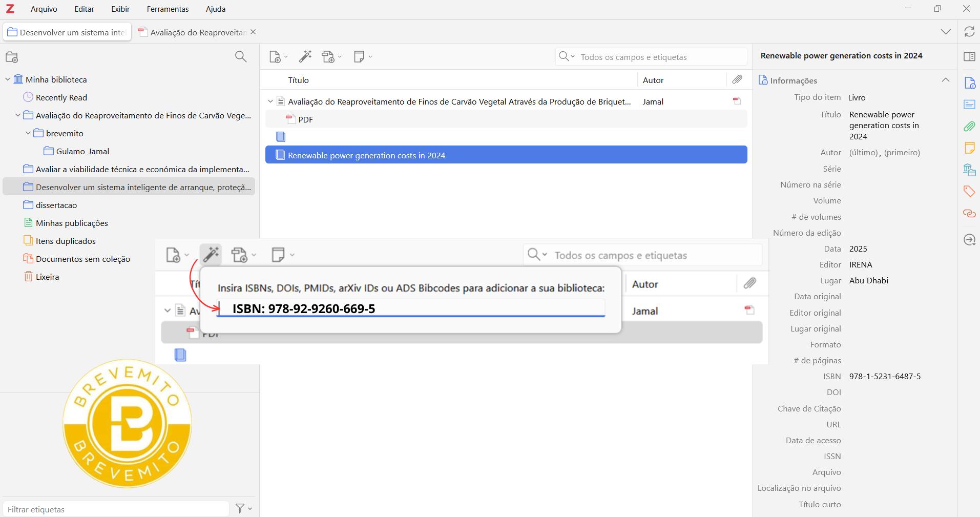Open the search mode dropdown magnifier
This screenshot has width=980, height=517.
coord(567,56)
